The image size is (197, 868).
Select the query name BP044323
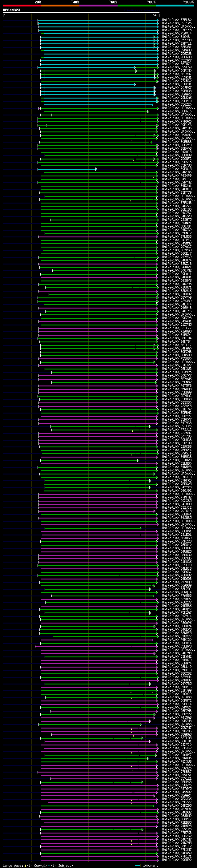(x=11, y=10)
